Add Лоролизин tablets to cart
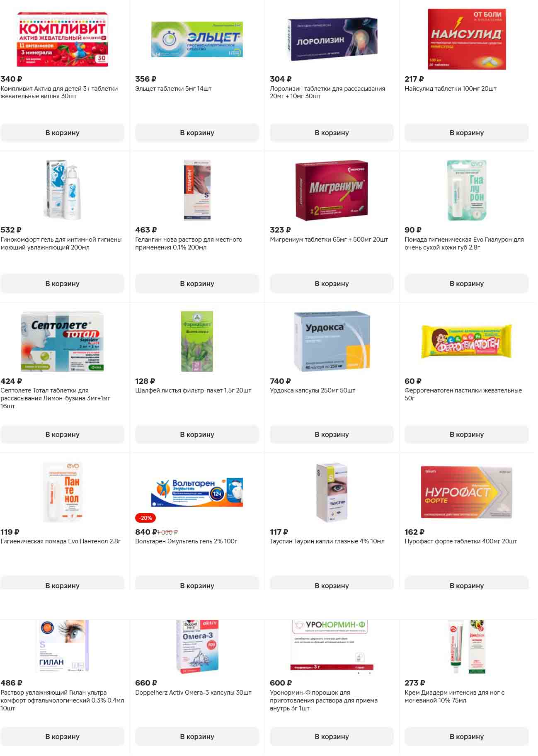Viewport: 538px width, 756px height. tap(332, 133)
